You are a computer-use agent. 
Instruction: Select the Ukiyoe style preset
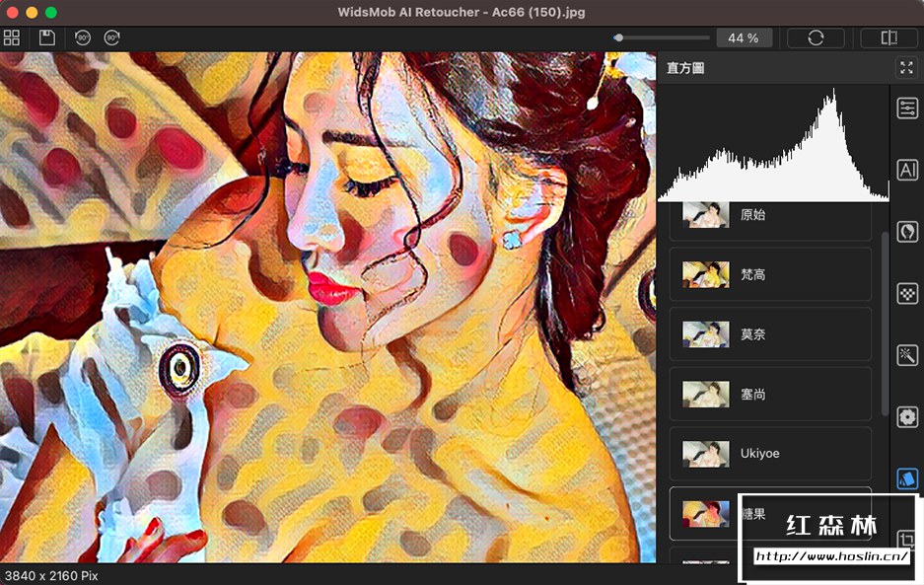[x=770, y=454]
